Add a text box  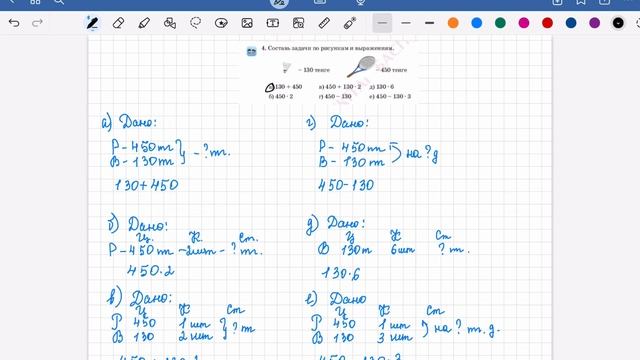[x=273, y=23]
